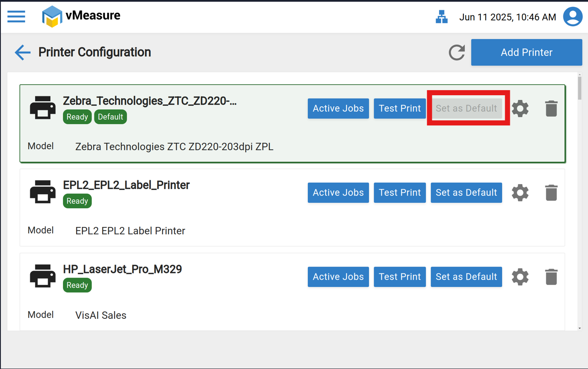
Task: View Active Jobs for HP LaserJet
Action: (338, 277)
